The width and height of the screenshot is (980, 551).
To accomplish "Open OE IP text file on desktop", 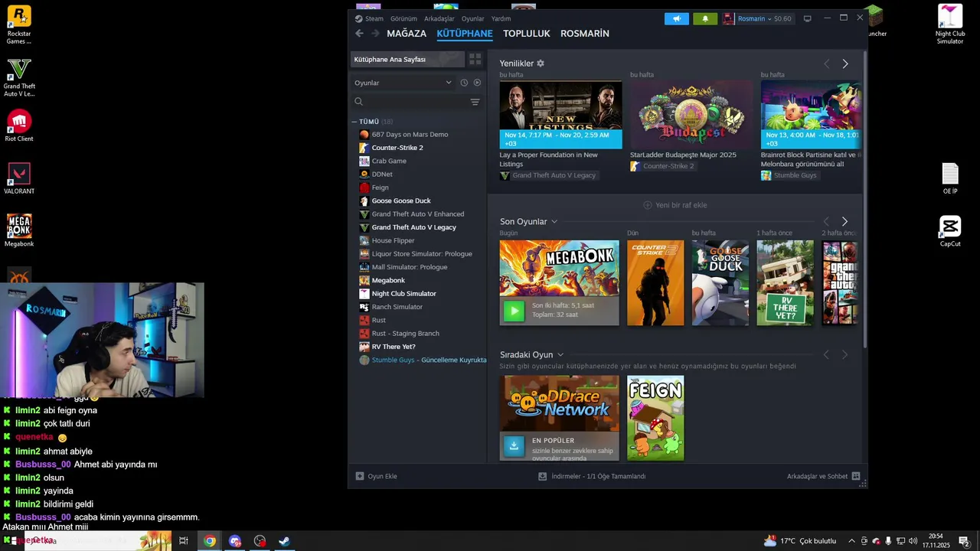I will point(950,179).
